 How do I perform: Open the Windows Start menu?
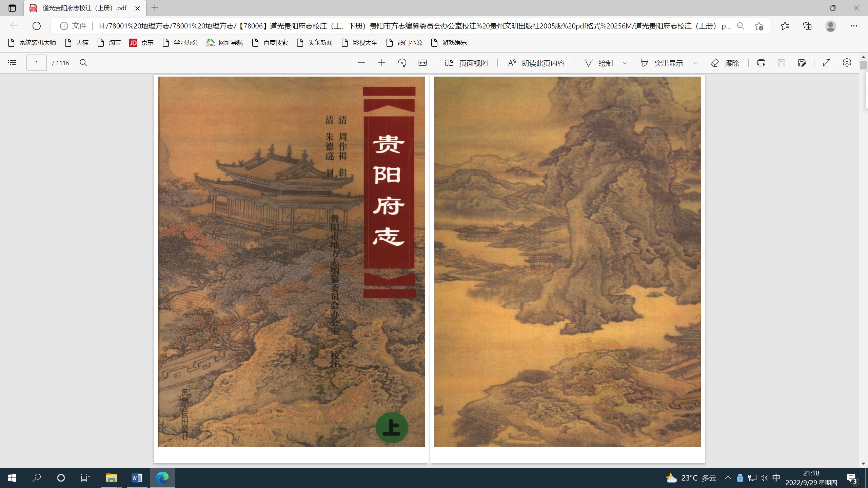12,478
